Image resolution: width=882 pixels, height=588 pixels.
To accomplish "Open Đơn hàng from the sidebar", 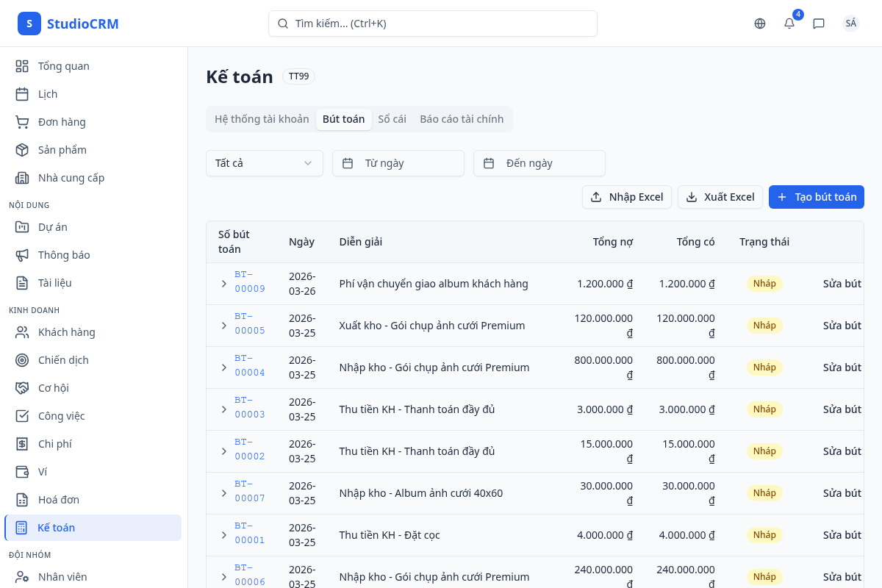I will pyautogui.click(x=62, y=122).
